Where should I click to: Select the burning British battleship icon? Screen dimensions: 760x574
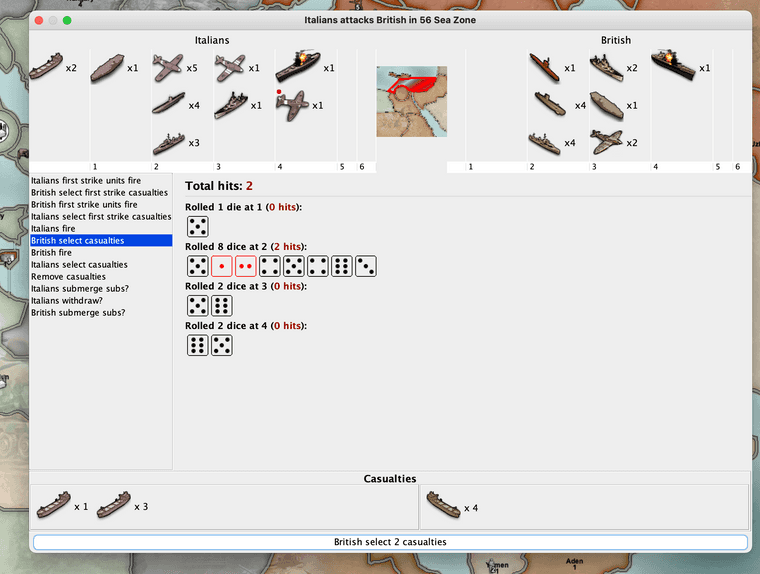[673, 67]
